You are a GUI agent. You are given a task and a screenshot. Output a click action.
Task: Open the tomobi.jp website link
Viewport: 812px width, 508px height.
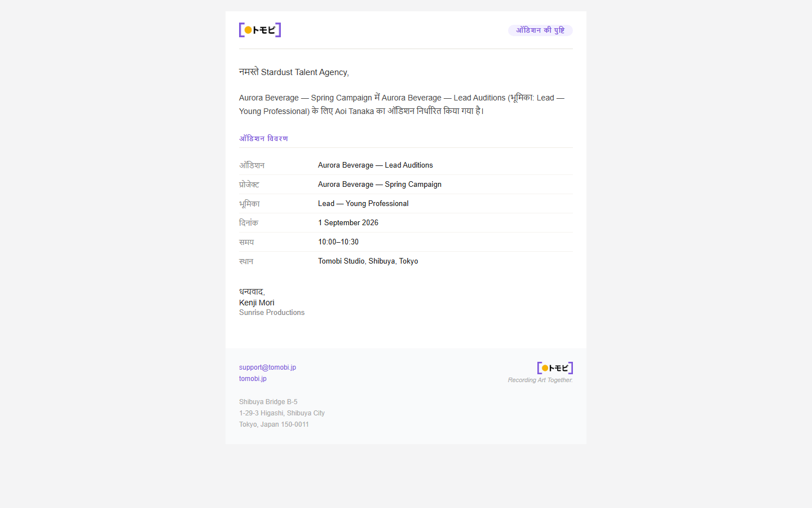point(253,379)
